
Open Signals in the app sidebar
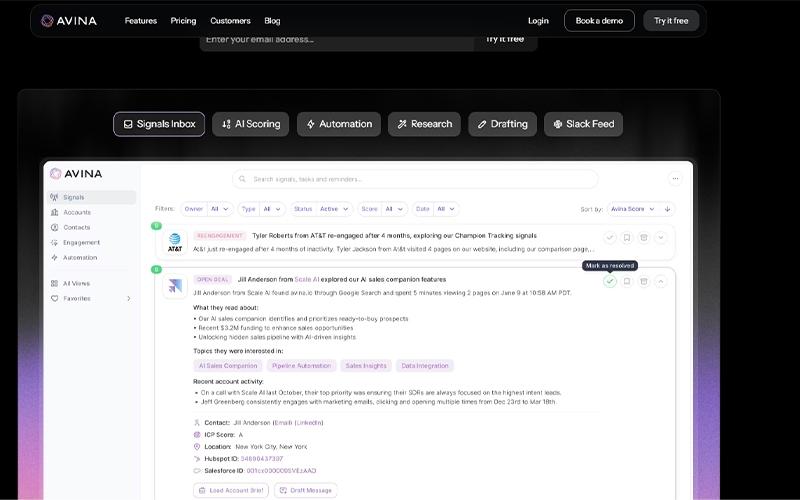point(91,197)
